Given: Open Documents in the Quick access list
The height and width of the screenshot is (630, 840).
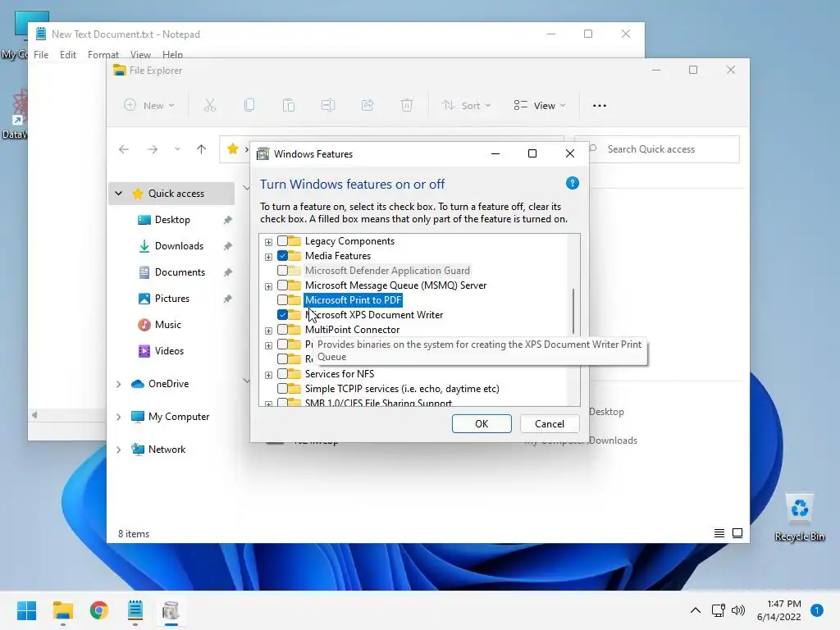Looking at the screenshot, I should point(180,272).
